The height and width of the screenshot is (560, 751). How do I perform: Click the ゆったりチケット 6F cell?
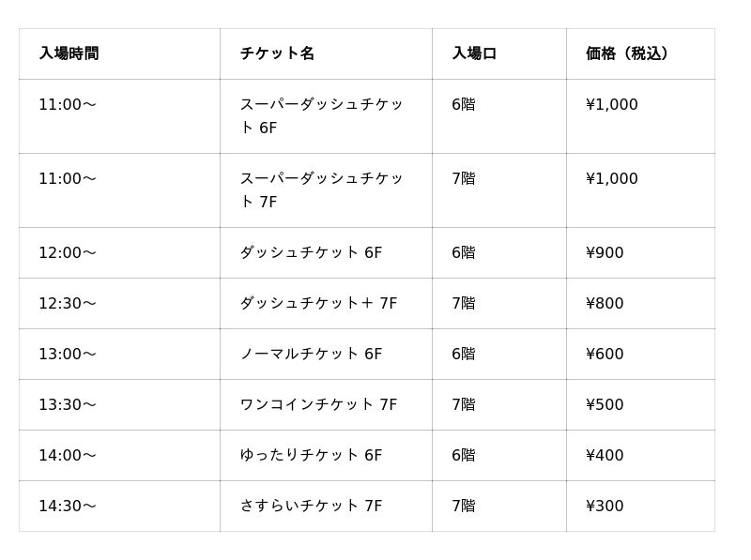[311, 455]
